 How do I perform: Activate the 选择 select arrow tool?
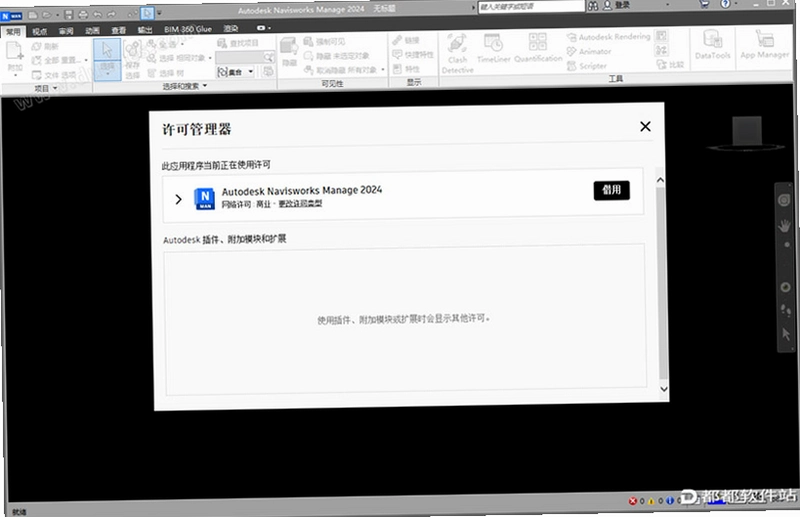(107, 51)
